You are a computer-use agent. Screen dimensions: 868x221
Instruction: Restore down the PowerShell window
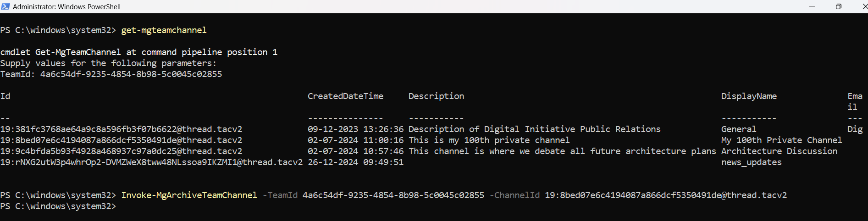click(x=838, y=6)
